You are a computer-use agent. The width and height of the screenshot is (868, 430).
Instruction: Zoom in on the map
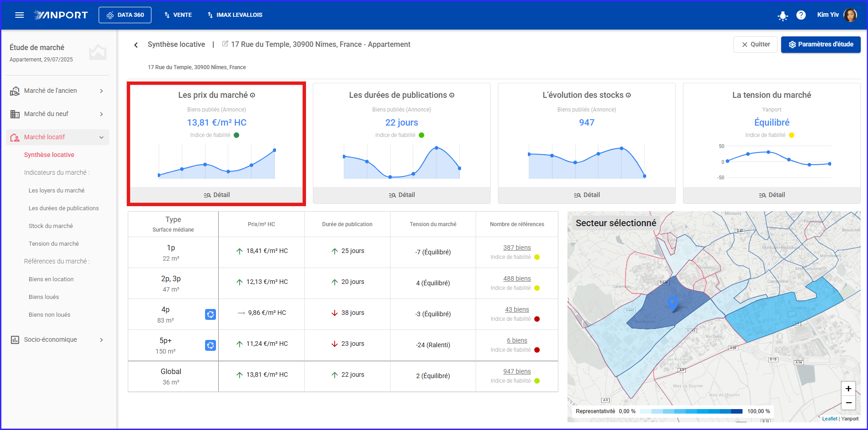coord(848,389)
